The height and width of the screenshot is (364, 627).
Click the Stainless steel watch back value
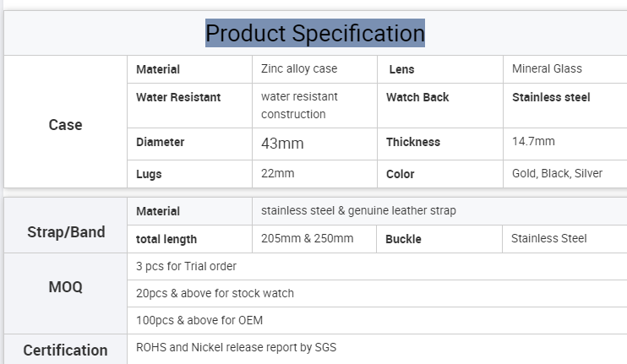pyautogui.click(x=551, y=97)
